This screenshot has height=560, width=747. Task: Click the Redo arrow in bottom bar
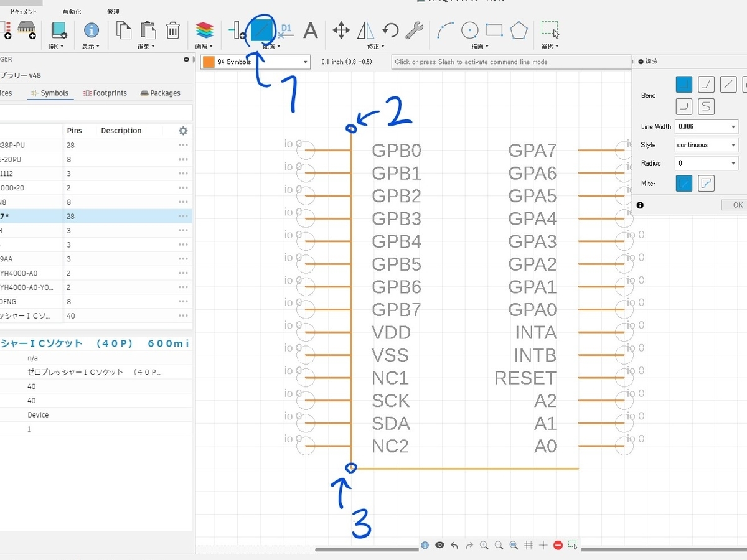pos(469,545)
